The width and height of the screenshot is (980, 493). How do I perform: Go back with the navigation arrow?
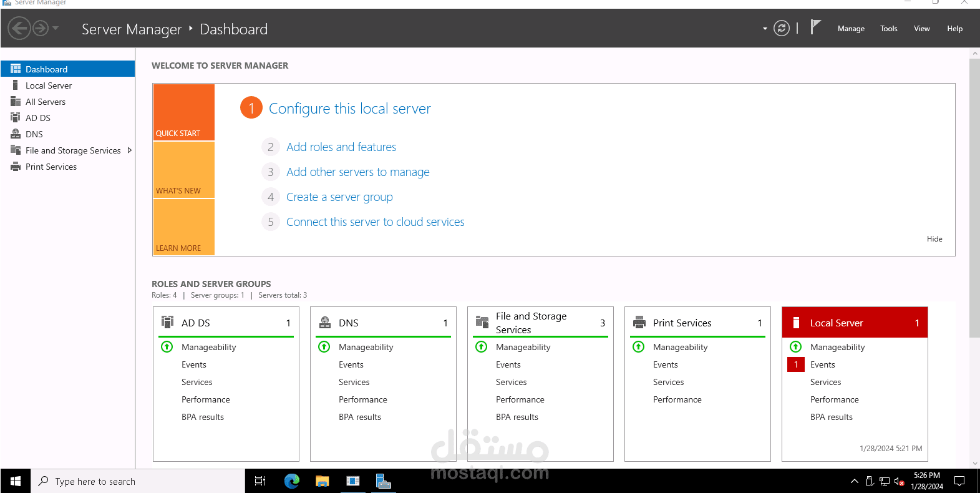coord(19,28)
